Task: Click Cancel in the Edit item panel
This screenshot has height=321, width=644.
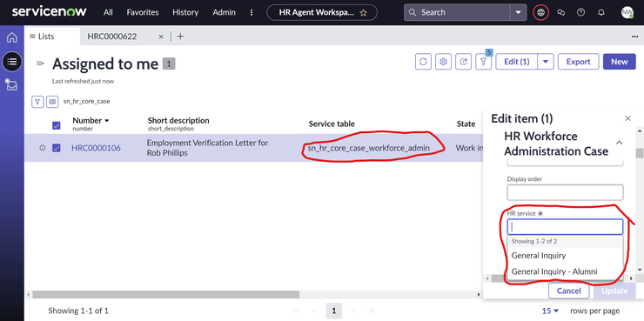Action: tap(569, 291)
